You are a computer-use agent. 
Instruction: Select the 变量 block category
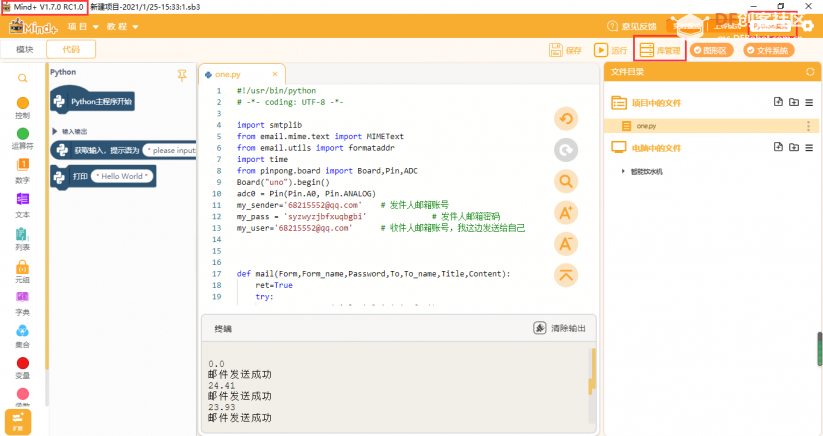pos(23,368)
